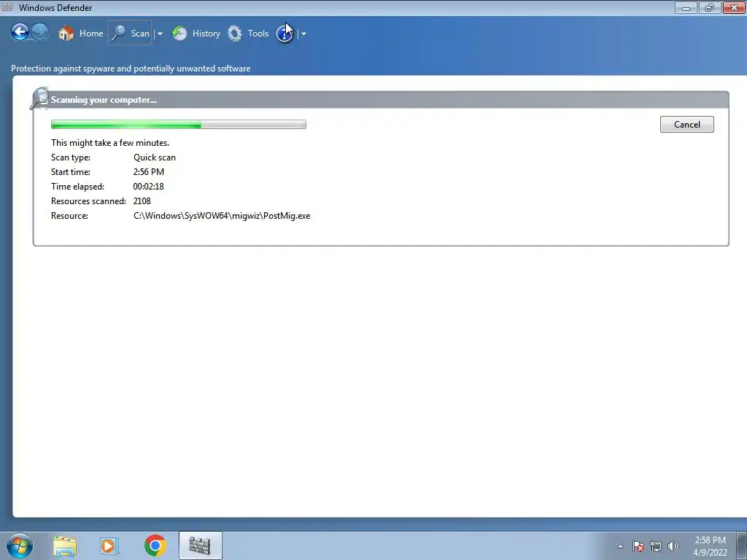The width and height of the screenshot is (747, 560).
Task: Cancel the running quick scan
Action: click(686, 124)
